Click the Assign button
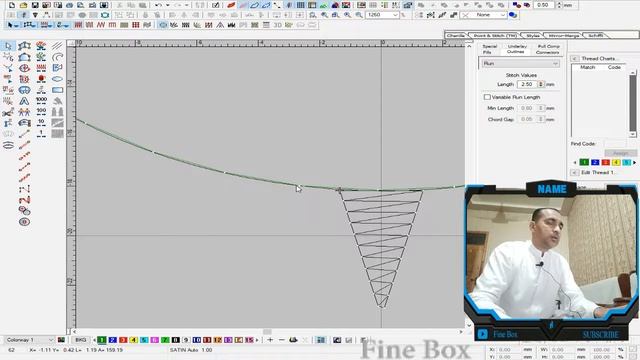 tap(620, 153)
